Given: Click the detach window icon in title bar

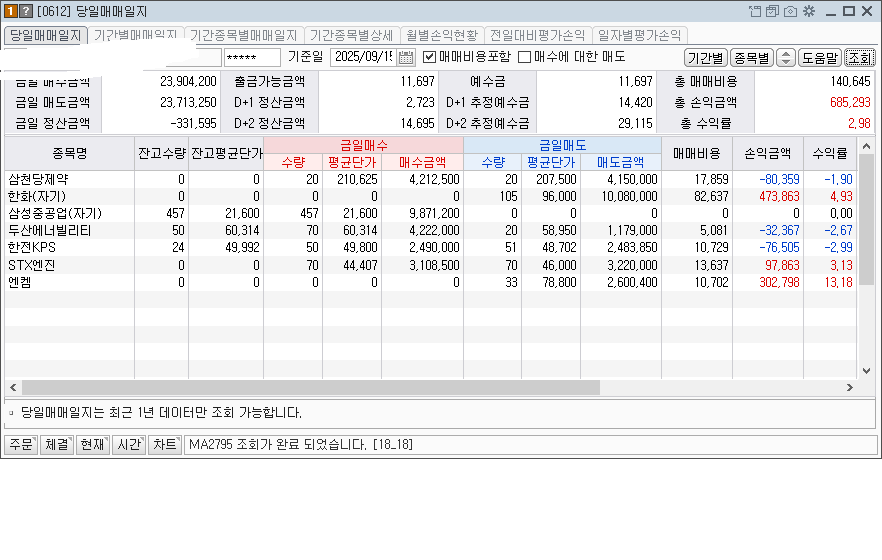Looking at the screenshot, I should (755, 11).
